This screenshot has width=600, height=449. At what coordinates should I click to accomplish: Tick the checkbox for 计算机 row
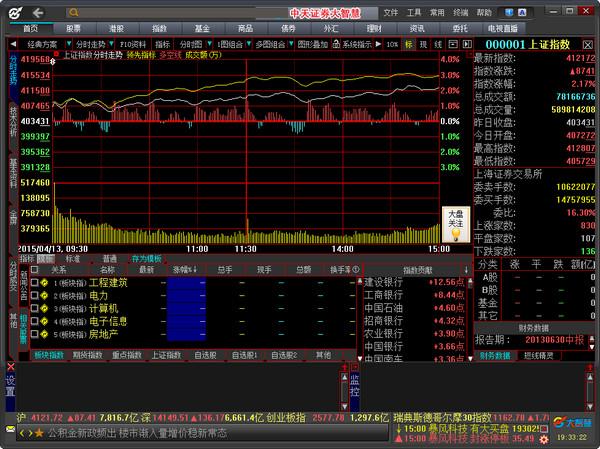coord(33,309)
